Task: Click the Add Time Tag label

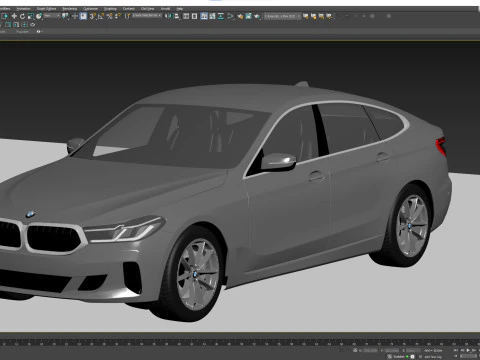Action: [433, 357]
